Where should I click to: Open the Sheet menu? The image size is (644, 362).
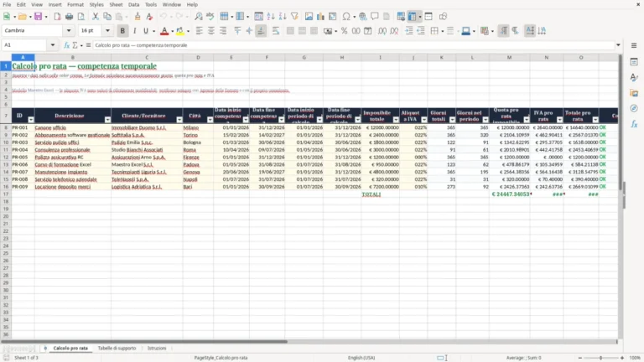(x=116, y=4)
